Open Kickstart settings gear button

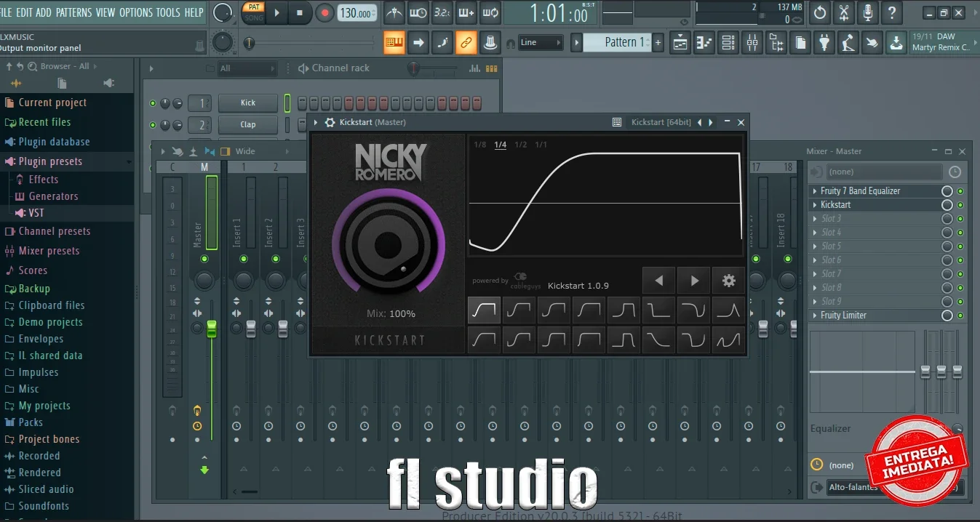(x=729, y=281)
